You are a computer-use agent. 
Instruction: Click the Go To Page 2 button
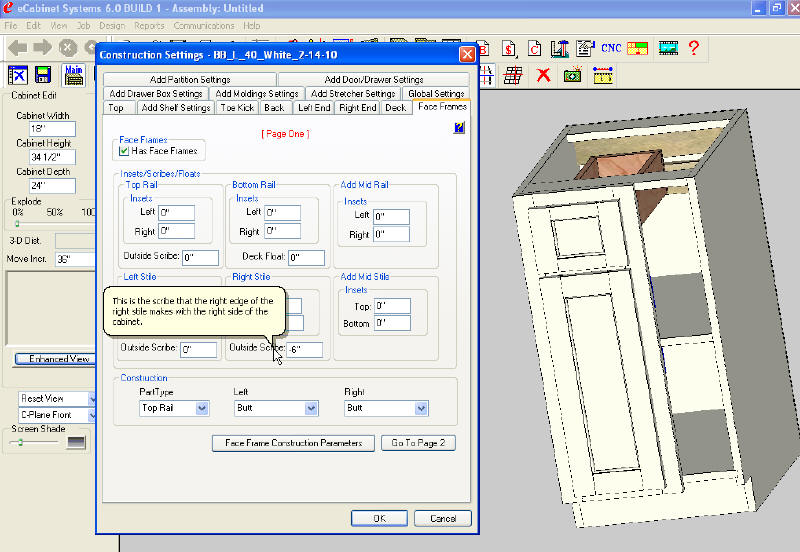[x=418, y=443]
